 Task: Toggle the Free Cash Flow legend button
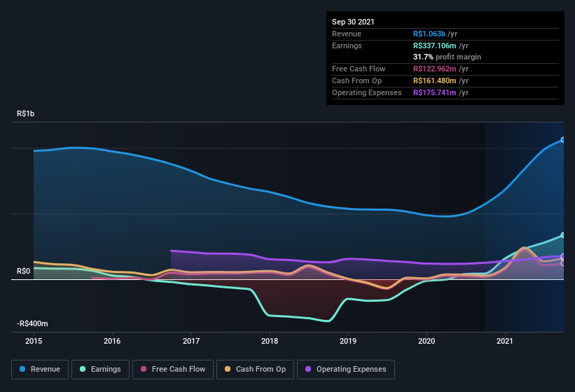click(x=173, y=370)
